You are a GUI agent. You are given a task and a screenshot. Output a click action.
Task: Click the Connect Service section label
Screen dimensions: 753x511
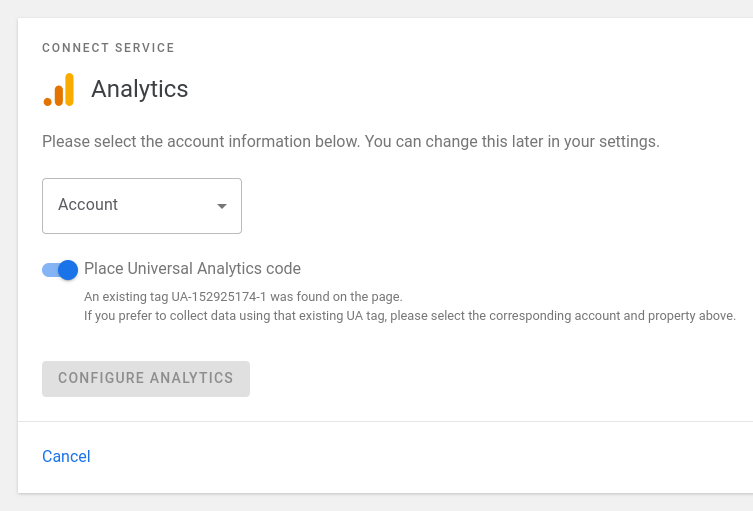pos(108,48)
